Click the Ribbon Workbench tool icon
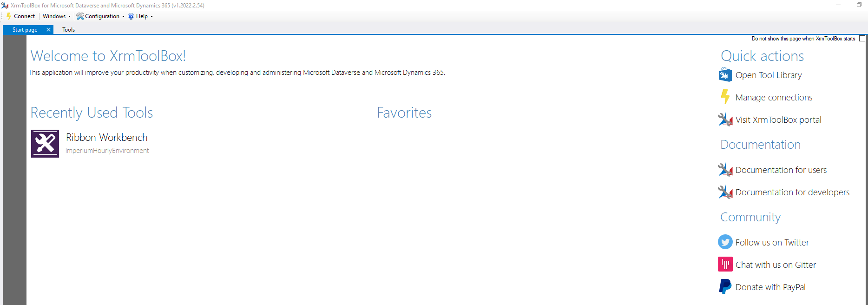This screenshot has height=305, width=868. tap(45, 144)
